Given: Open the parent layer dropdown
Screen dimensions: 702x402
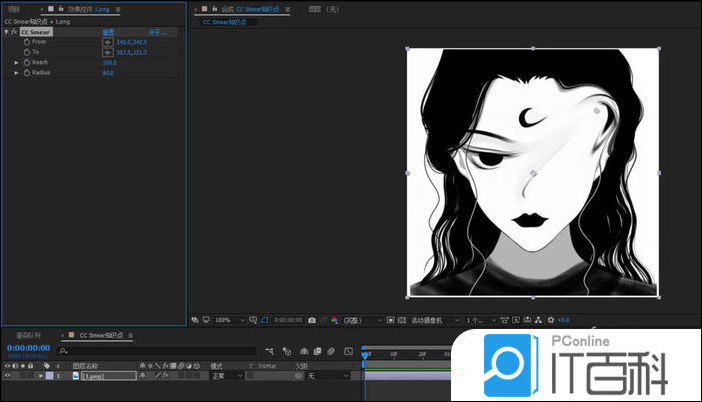Looking at the screenshot, I should click(328, 376).
